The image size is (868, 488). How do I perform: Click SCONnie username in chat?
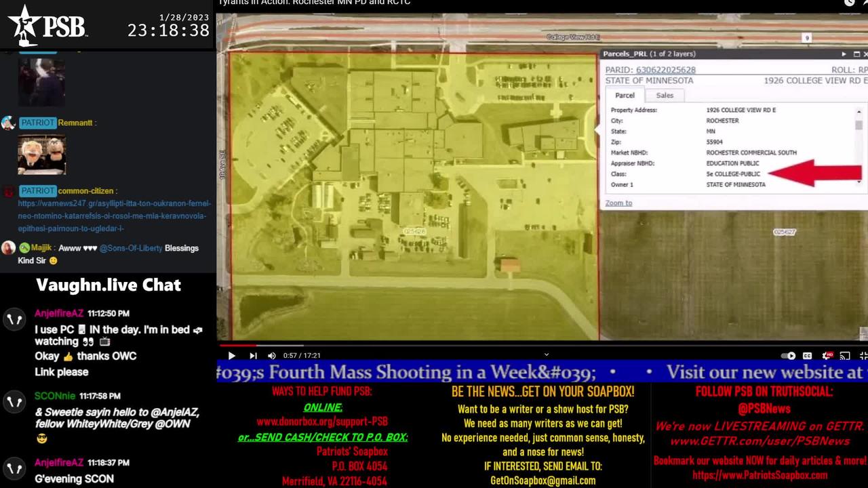(x=55, y=396)
